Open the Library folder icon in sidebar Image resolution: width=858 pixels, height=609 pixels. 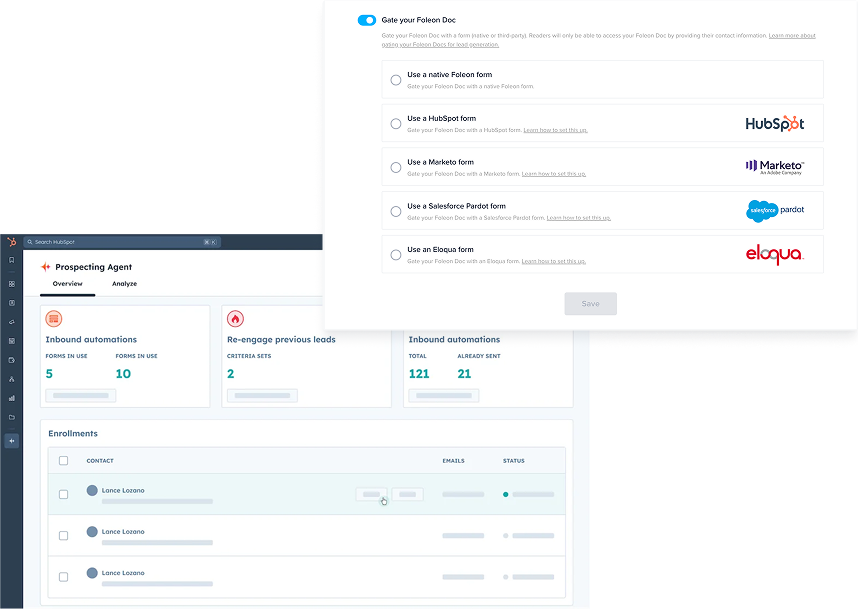(11, 417)
